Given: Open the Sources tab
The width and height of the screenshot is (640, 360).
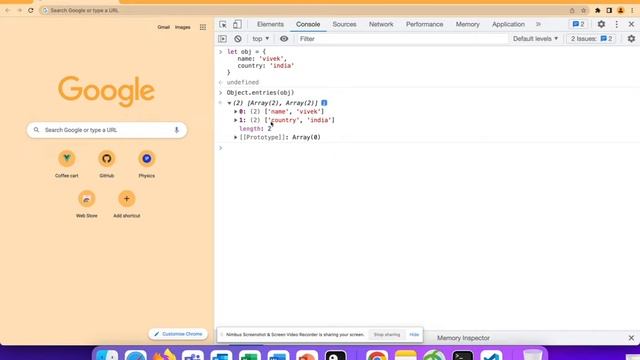Looking at the screenshot, I should point(344,24).
